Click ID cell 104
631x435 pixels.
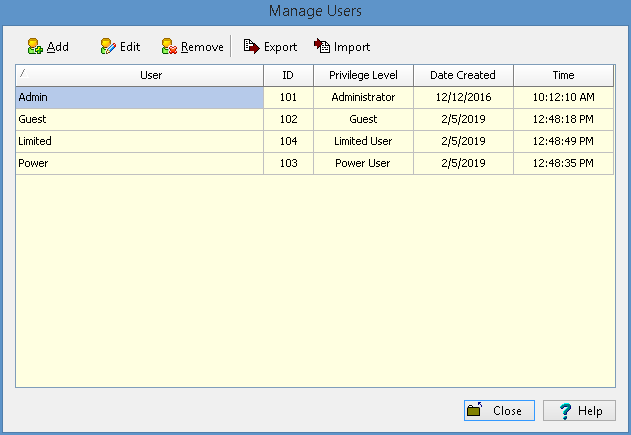tap(288, 141)
